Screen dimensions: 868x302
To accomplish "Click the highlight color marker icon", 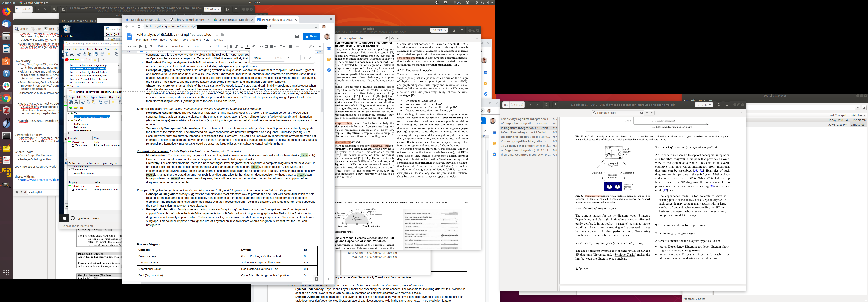I will 253,47.
